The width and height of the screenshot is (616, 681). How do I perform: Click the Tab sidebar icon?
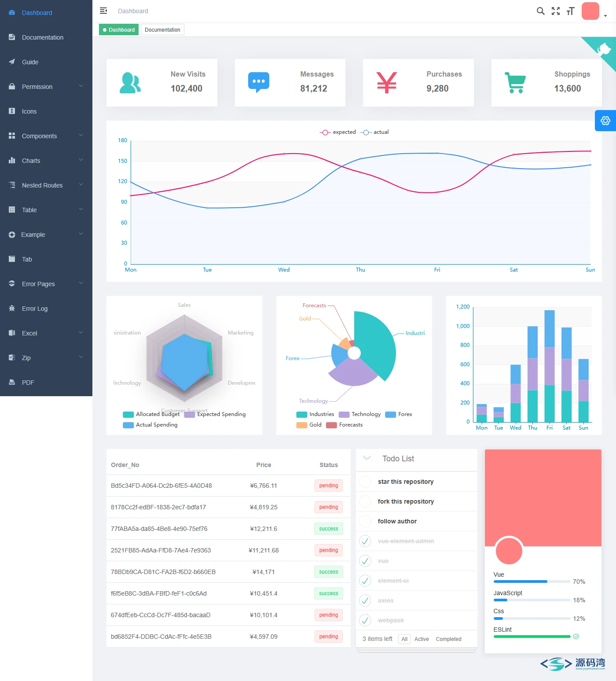click(x=12, y=259)
